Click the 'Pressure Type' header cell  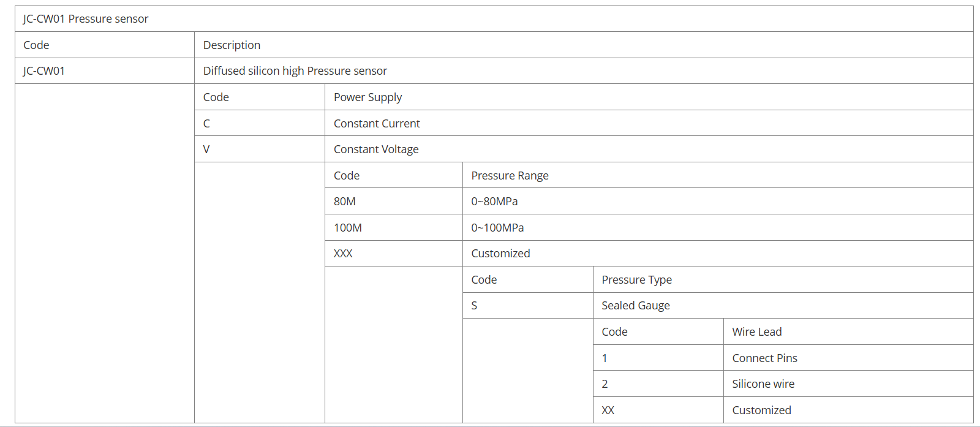(636, 280)
